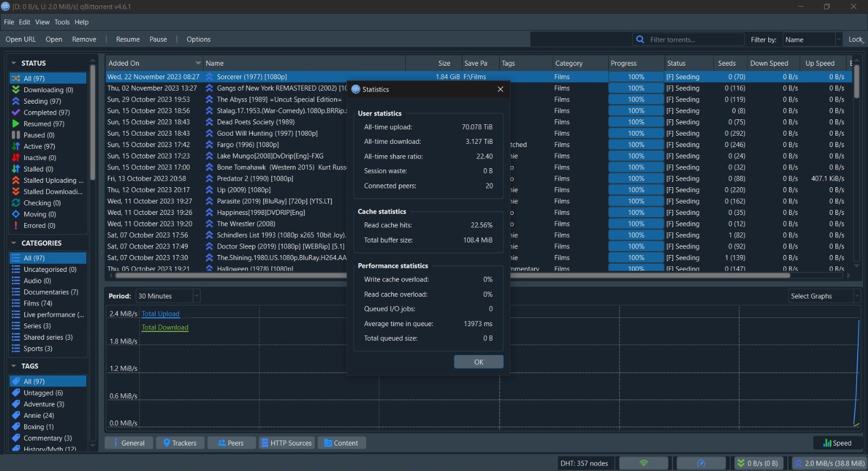The width and height of the screenshot is (868, 471).
Task: Click the Seeding status filter icon
Action: click(16, 101)
